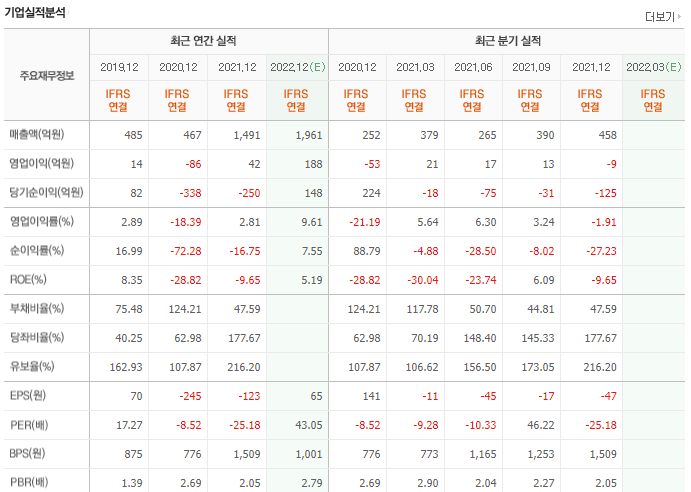Click the 매출액(억원) row label
Viewport: 691px width, 492px height.
(37, 134)
